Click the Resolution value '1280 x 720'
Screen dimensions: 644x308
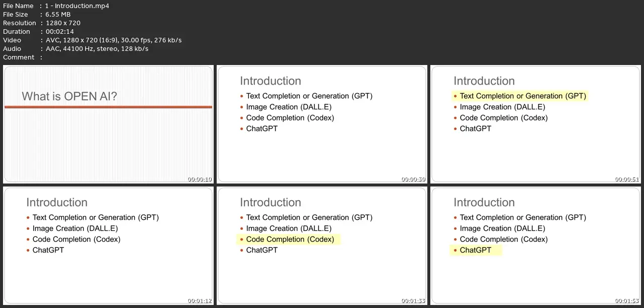[63, 23]
